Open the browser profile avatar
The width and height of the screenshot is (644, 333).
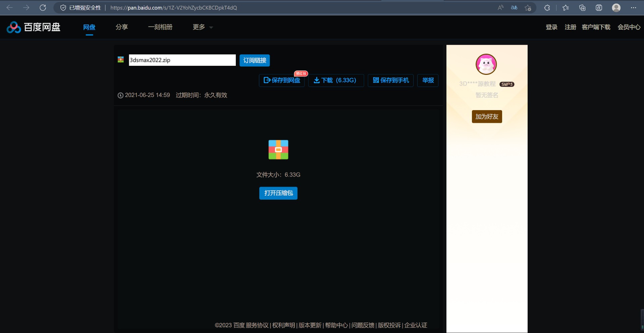point(616,7)
